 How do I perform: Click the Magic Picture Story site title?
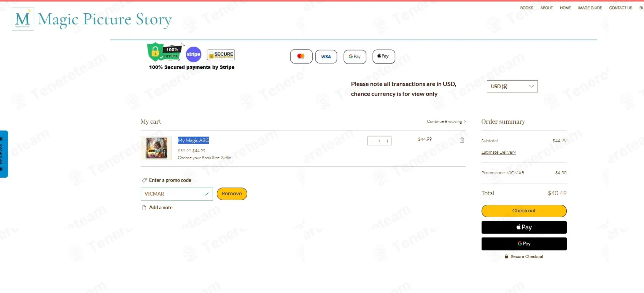pyautogui.click(x=105, y=20)
